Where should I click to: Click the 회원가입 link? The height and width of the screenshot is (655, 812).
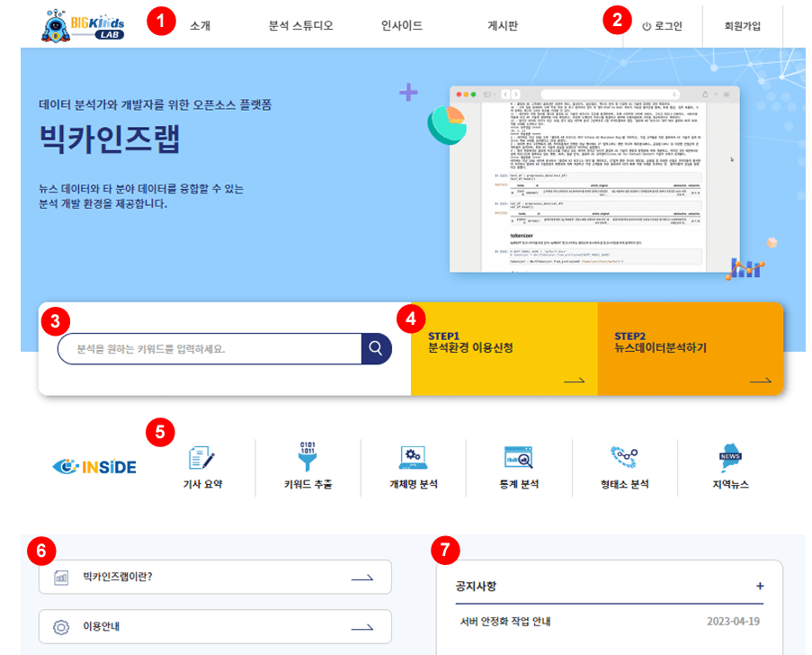point(742,26)
